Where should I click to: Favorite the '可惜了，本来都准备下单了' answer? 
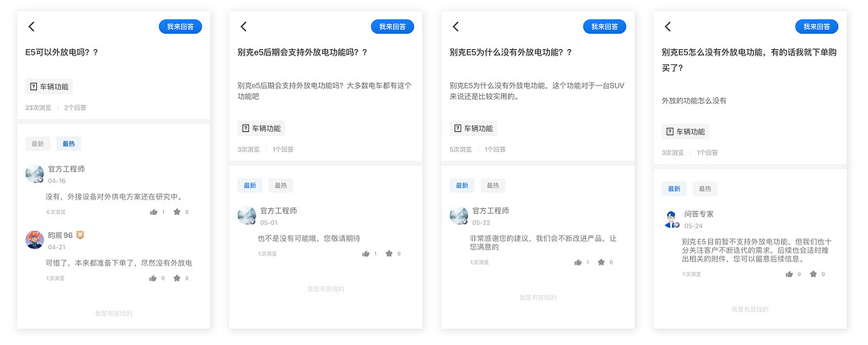point(177,278)
